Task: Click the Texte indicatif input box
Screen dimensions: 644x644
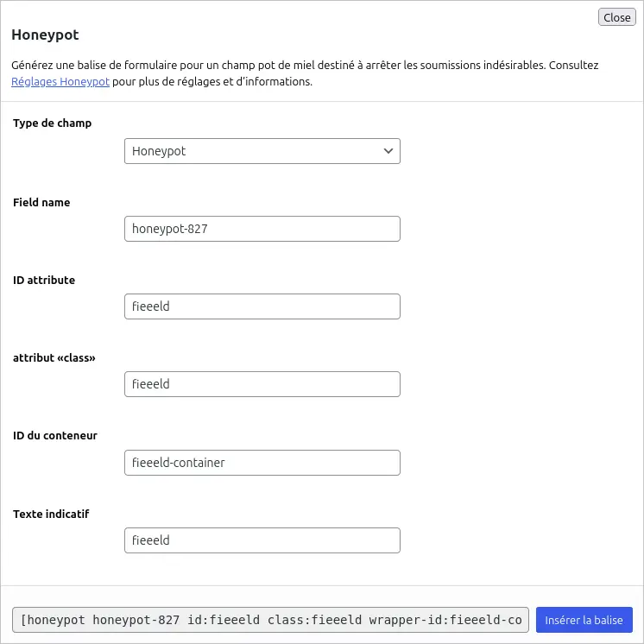Action: click(x=262, y=540)
